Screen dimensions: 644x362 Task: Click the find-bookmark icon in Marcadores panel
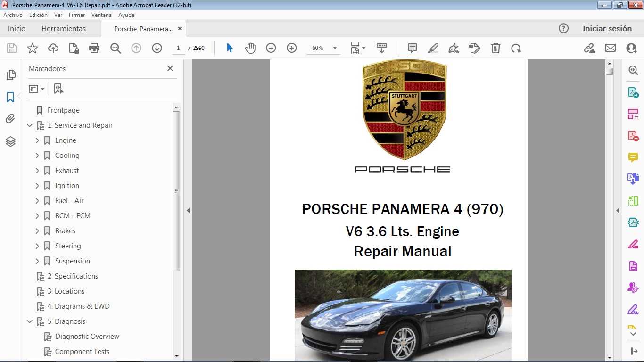pos(58,89)
